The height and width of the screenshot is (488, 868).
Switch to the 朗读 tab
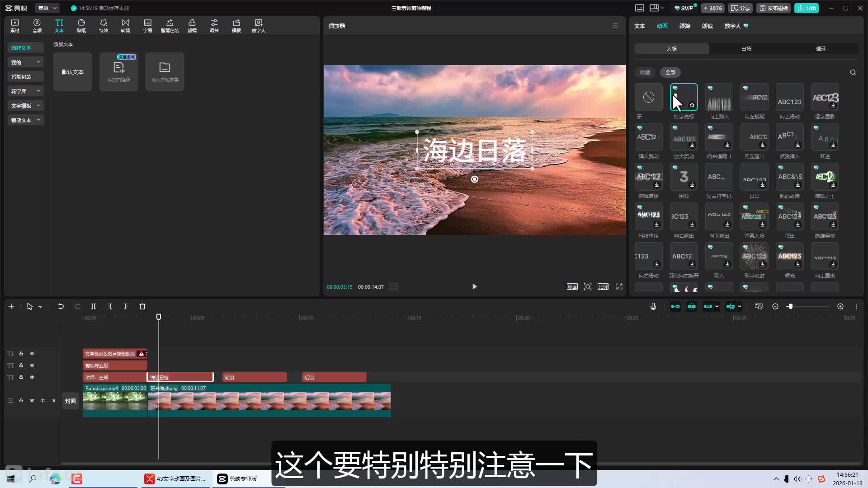coord(708,26)
